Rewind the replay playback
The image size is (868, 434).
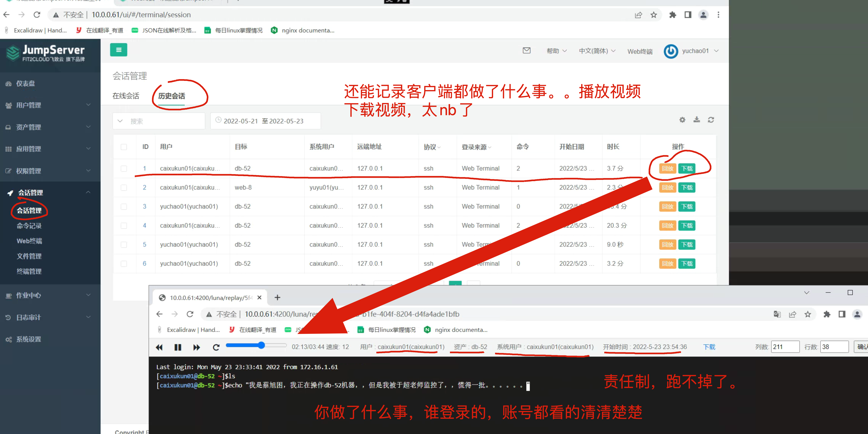tap(159, 347)
